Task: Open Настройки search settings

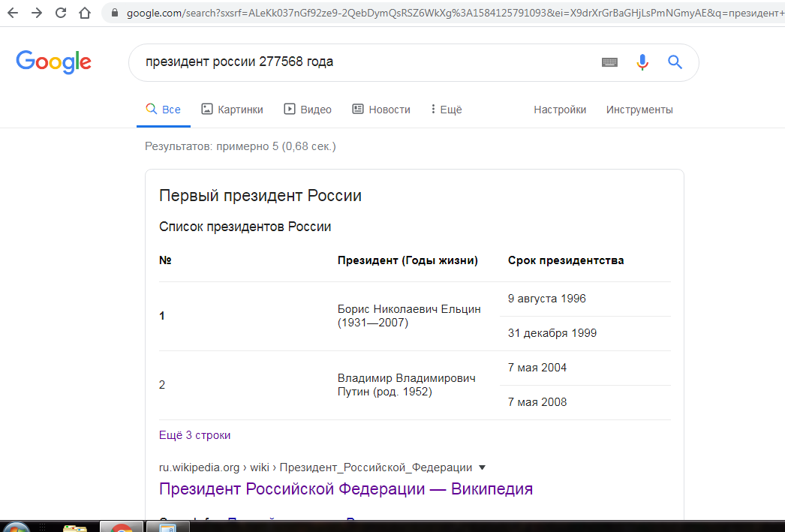Action: (560, 110)
